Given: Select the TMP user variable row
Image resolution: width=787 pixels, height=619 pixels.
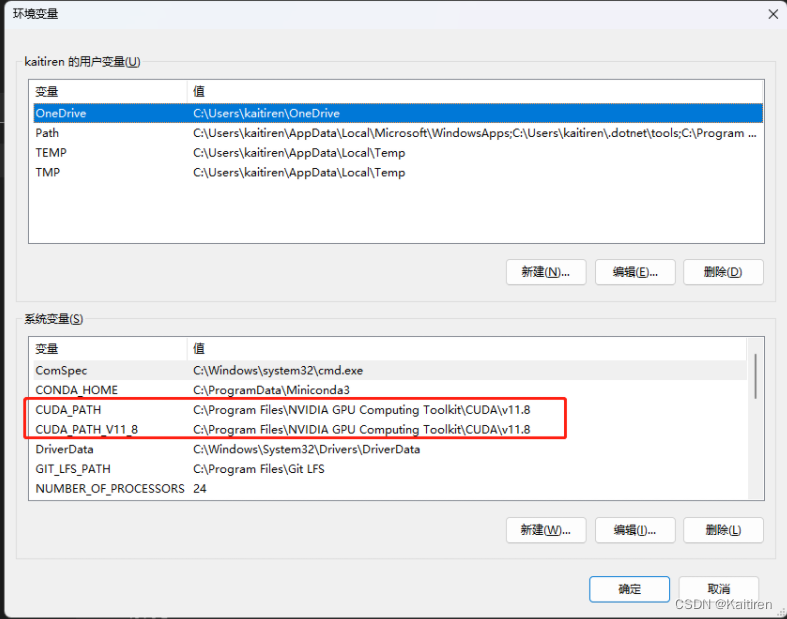Looking at the screenshot, I should coord(398,172).
